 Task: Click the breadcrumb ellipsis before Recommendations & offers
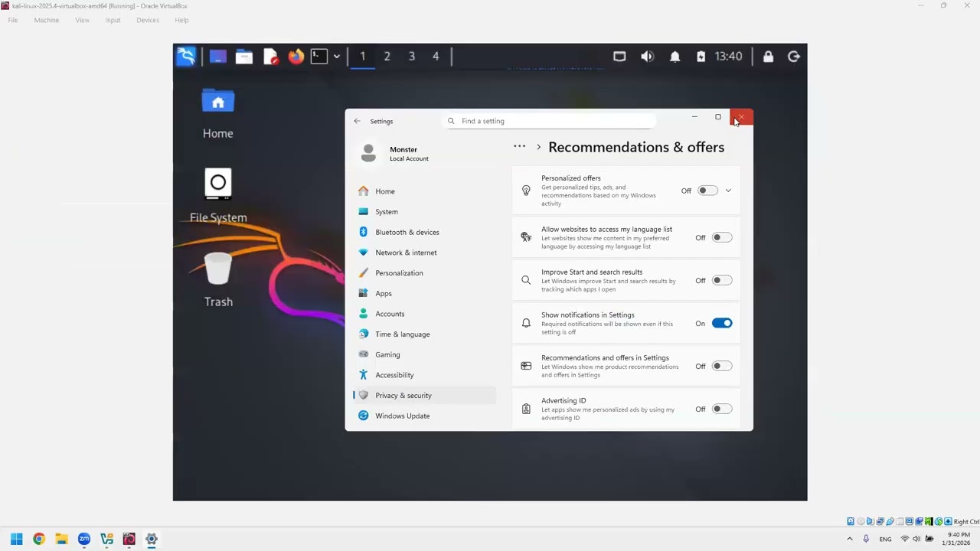tap(519, 147)
